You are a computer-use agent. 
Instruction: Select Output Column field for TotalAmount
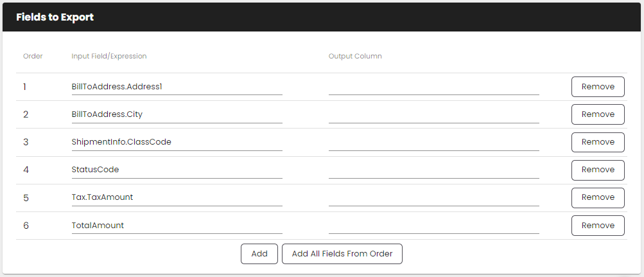(433, 226)
